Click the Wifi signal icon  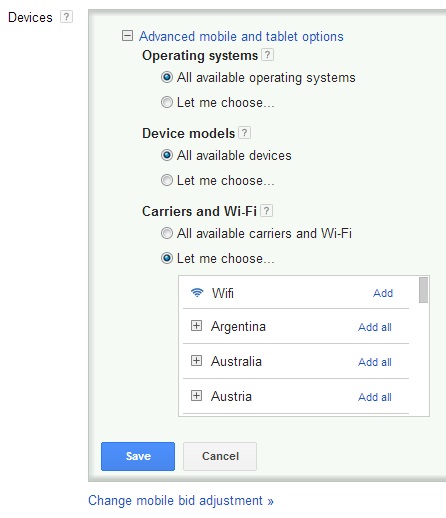[197, 293]
